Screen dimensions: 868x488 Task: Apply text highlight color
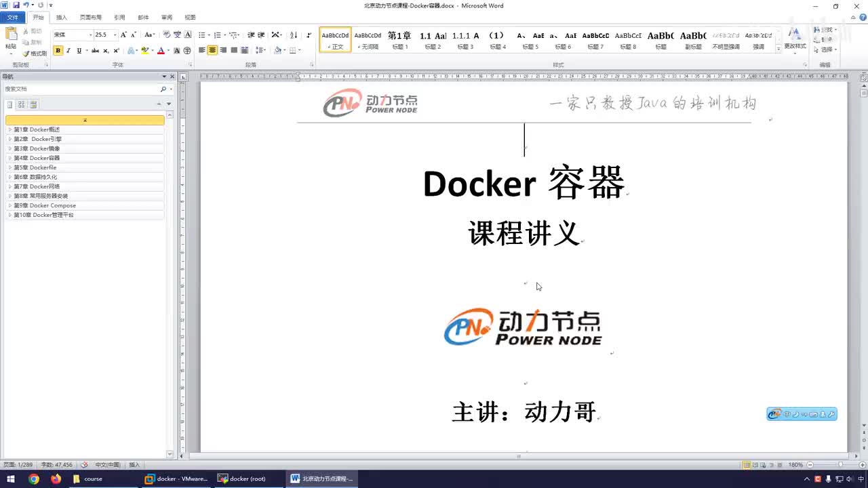[144, 51]
